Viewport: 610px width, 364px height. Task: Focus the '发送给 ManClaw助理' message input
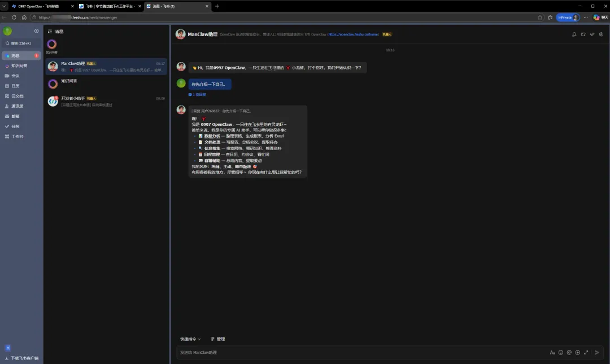(x=362, y=352)
